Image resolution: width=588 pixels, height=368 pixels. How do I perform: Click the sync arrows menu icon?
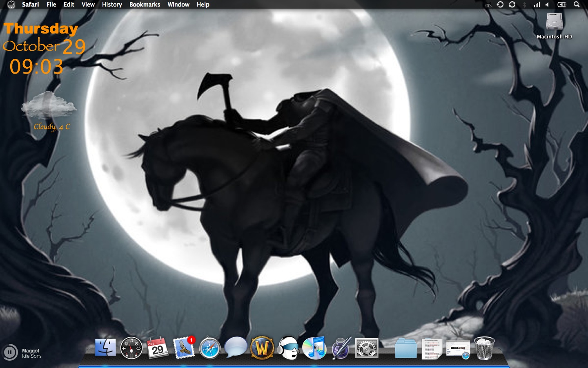pyautogui.click(x=512, y=4)
